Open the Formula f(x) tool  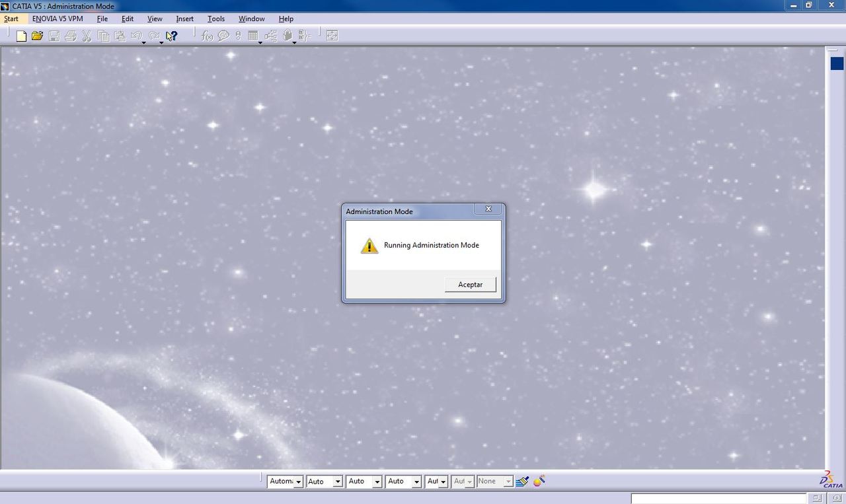pyautogui.click(x=207, y=36)
